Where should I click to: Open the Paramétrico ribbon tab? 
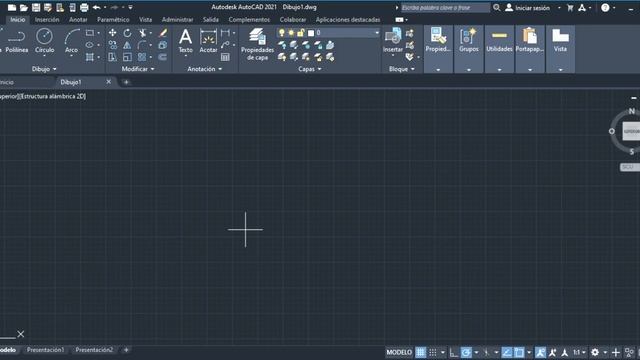(113, 20)
